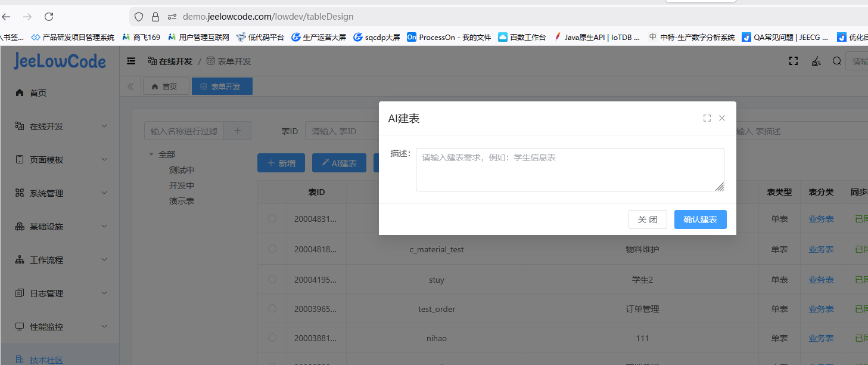The image size is (868, 365).
Task: Click the 关闭 button in dialog
Action: point(648,219)
